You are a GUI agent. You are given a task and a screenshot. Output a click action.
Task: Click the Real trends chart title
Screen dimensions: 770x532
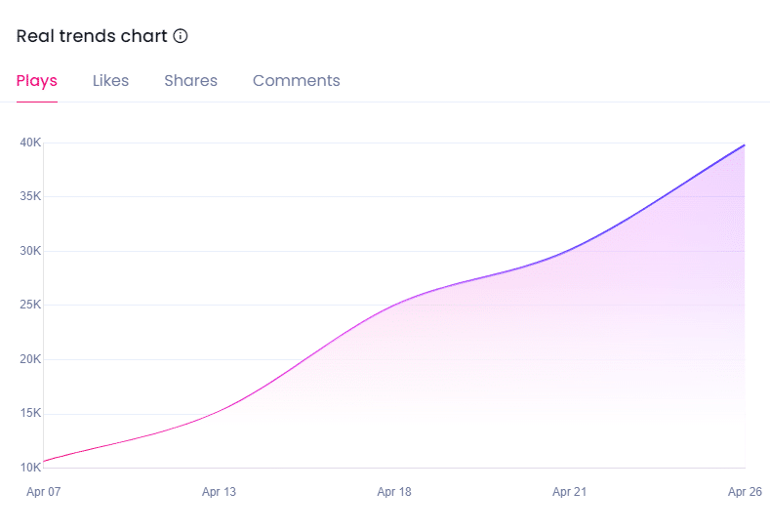click(92, 36)
